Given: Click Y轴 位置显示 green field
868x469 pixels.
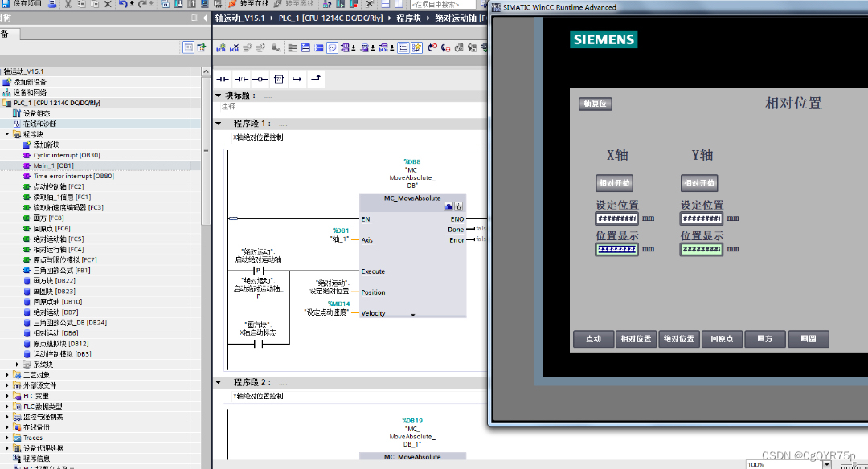Looking at the screenshot, I should pyautogui.click(x=702, y=250).
